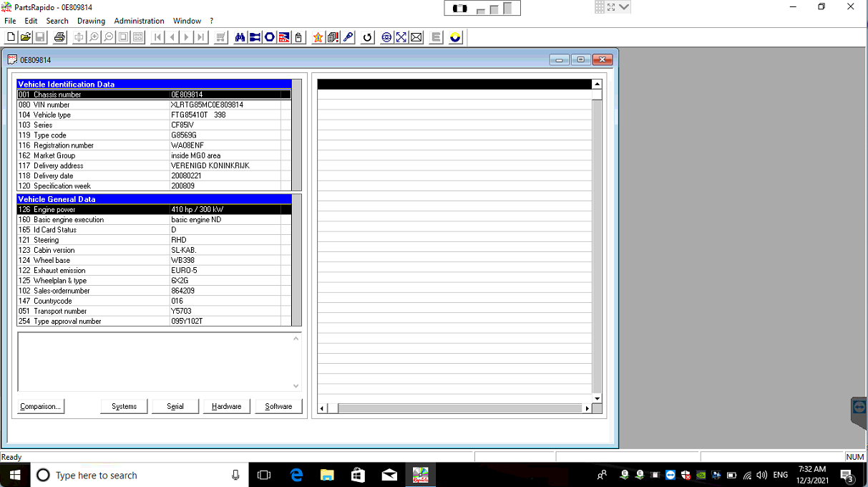Image resolution: width=868 pixels, height=487 pixels.
Task: Click the Systems button
Action: pos(124,406)
